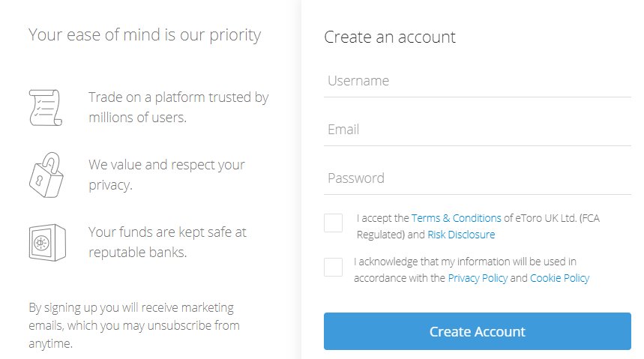The width and height of the screenshot is (644, 359).
Task: Focus the Username input field
Action: click(x=478, y=82)
